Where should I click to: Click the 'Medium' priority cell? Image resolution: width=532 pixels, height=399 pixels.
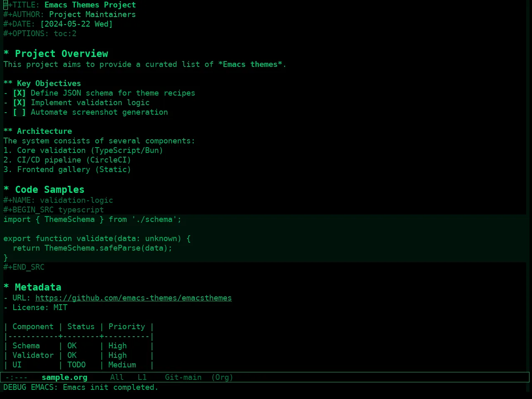(x=122, y=365)
